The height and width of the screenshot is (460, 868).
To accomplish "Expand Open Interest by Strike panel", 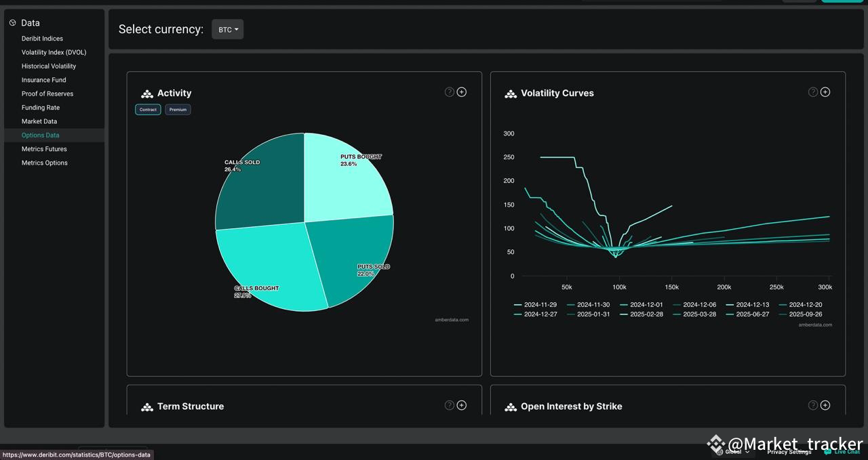I will coord(825,405).
